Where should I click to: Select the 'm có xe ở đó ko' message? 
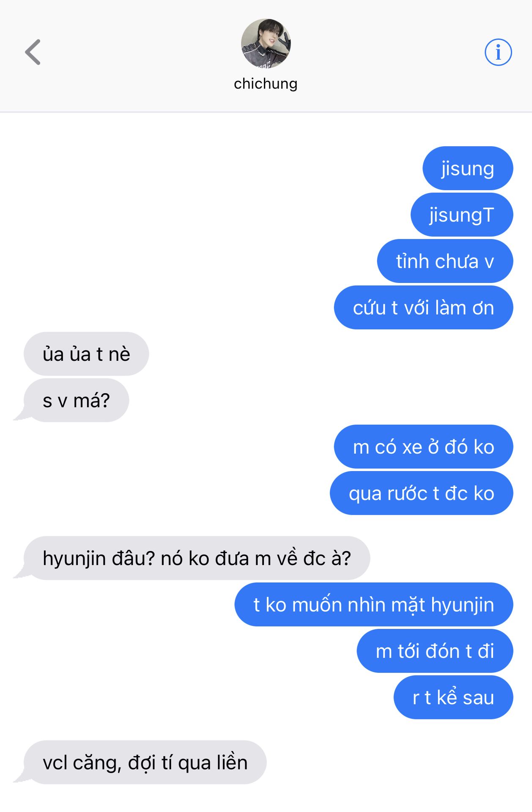423,447
